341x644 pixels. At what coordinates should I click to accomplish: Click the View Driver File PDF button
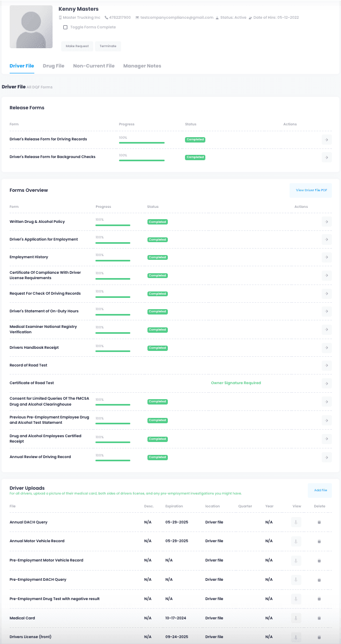pyautogui.click(x=310, y=190)
